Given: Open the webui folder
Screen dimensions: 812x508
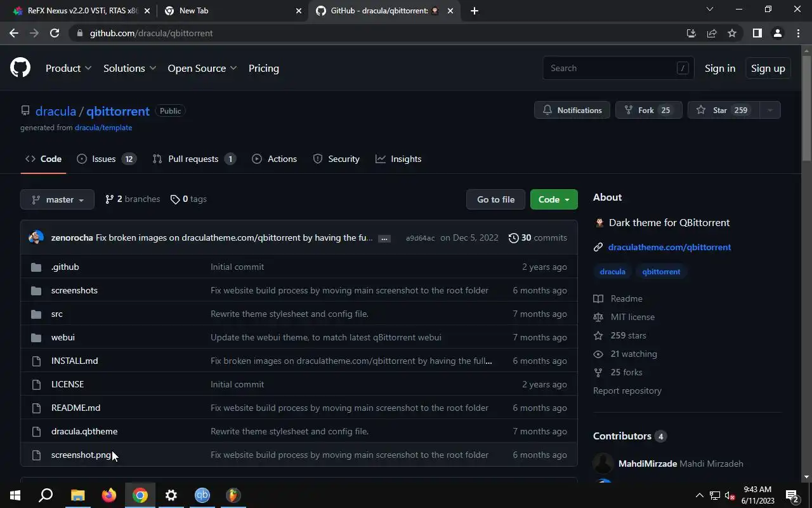Looking at the screenshot, I should click(63, 337).
